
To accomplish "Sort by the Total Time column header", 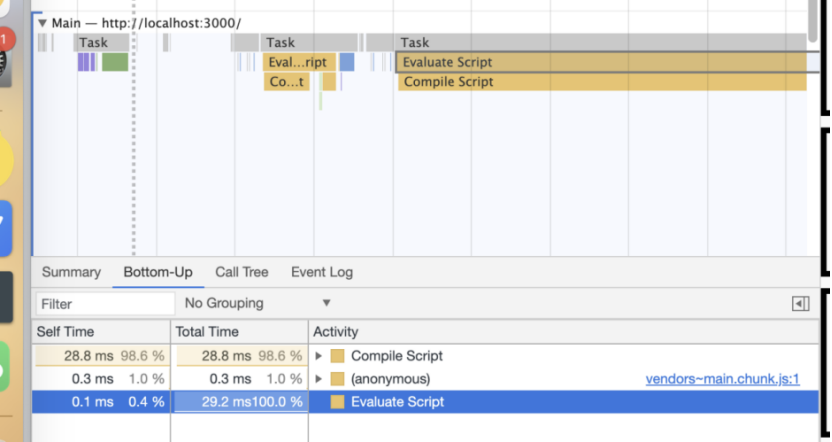I will [239, 332].
